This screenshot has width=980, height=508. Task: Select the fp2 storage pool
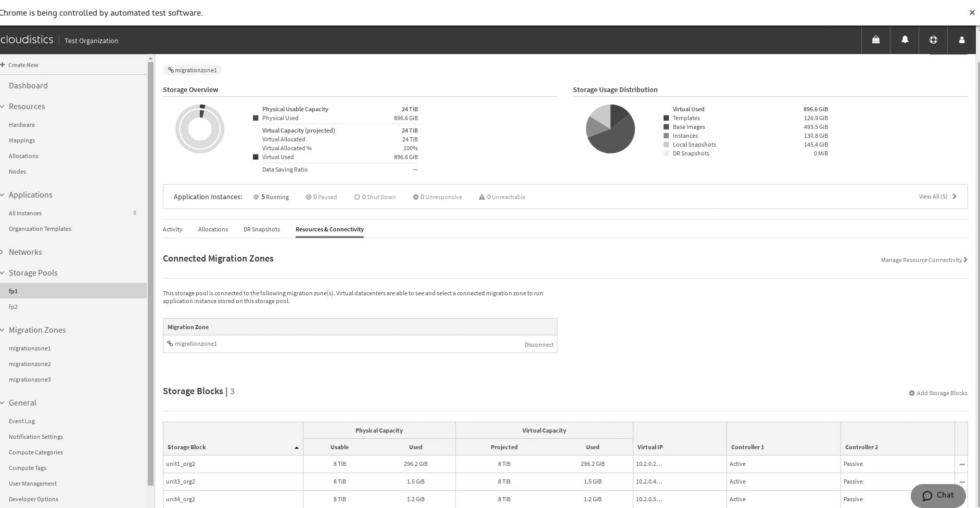tap(14, 307)
